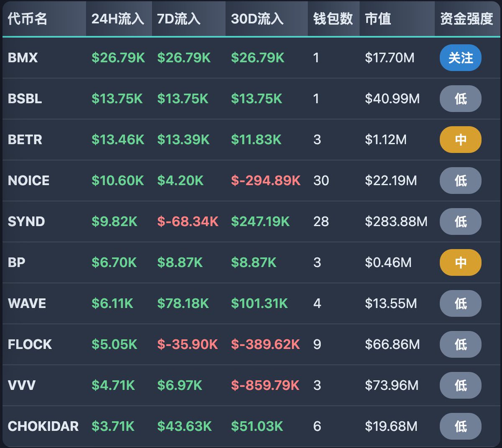Sort by the 24H流入 column header

tap(118, 19)
